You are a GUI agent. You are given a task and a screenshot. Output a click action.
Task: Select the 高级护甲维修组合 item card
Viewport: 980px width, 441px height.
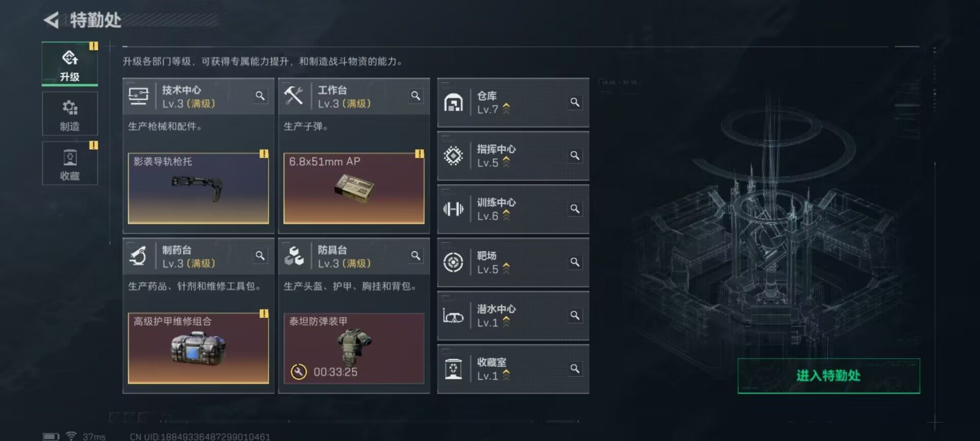click(198, 348)
